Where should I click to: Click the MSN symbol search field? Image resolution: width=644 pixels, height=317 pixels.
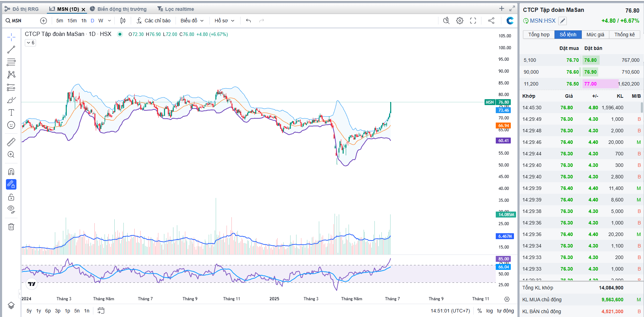coord(17,21)
